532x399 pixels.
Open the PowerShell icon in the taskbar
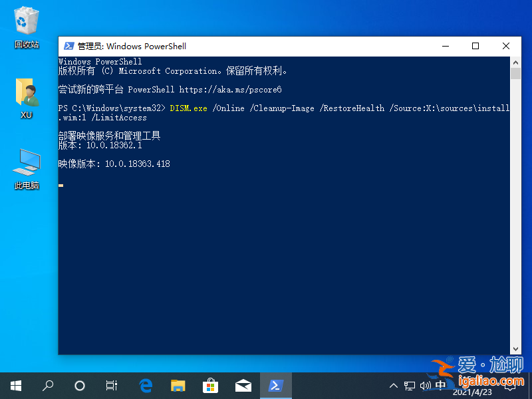[275, 386]
